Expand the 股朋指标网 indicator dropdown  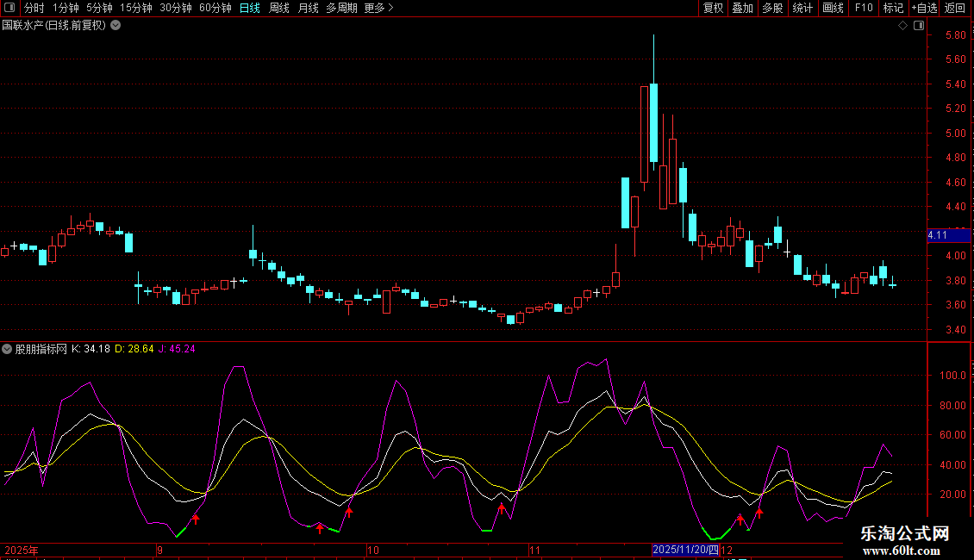click(x=7, y=349)
